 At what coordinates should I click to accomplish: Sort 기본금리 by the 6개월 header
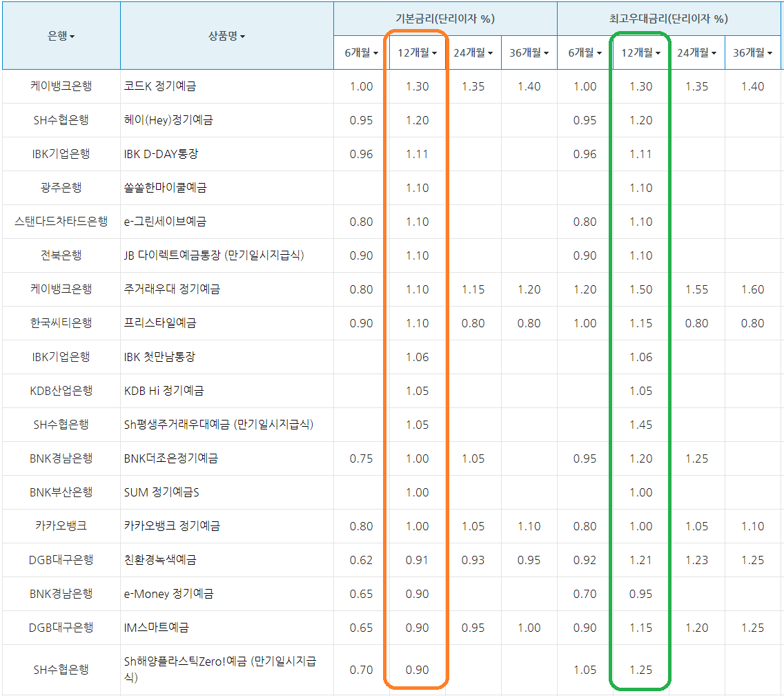coord(361,52)
